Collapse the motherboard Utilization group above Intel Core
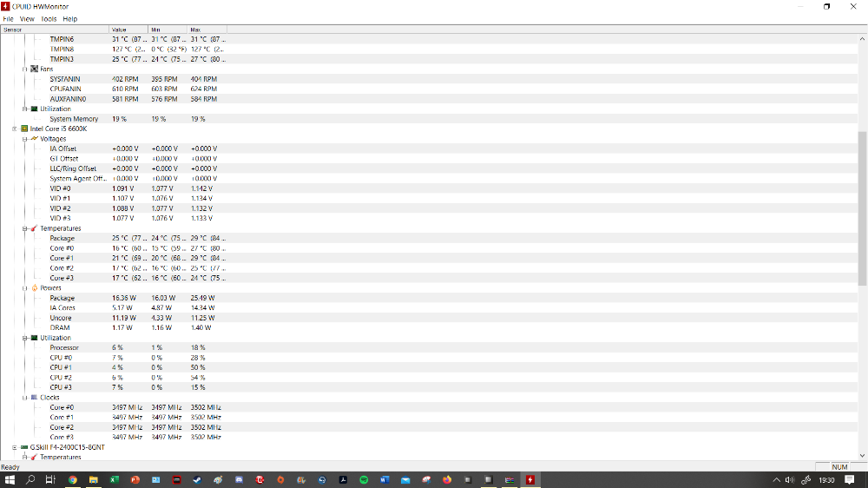This screenshot has height=488, width=868. pyautogui.click(x=25, y=109)
